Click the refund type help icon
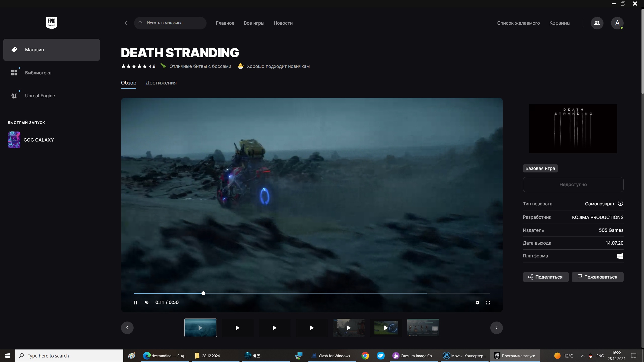The image size is (644, 362). [x=620, y=203]
